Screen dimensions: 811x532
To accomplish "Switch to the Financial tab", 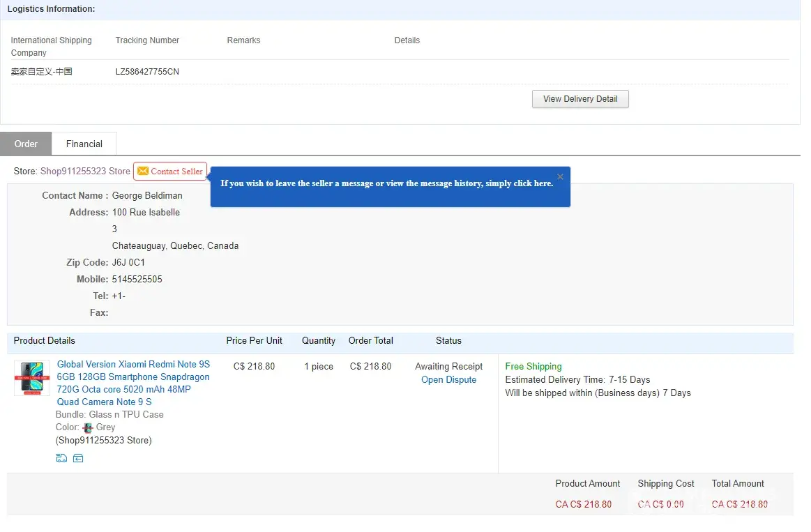I will [x=84, y=144].
